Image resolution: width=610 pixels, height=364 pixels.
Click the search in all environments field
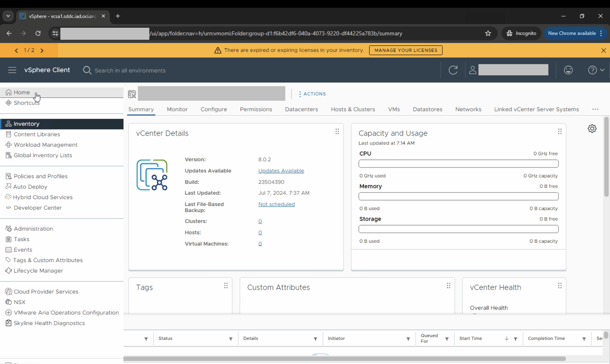tap(130, 71)
